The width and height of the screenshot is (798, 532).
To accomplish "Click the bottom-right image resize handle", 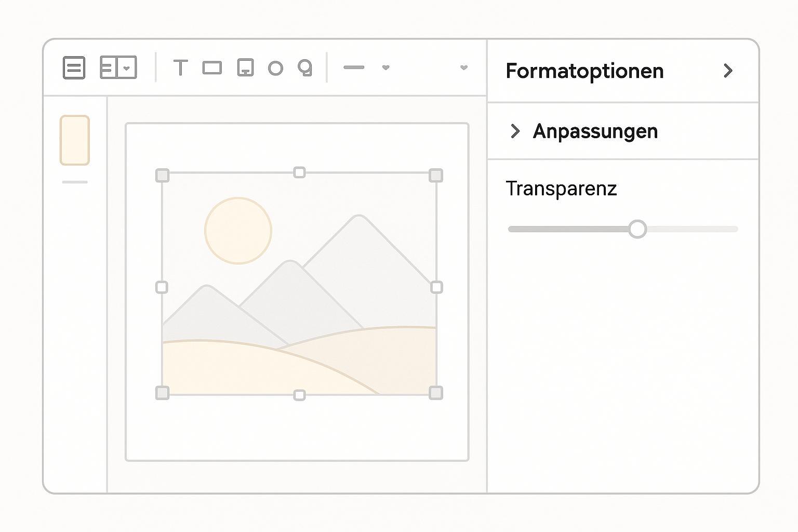I will [436, 393].
